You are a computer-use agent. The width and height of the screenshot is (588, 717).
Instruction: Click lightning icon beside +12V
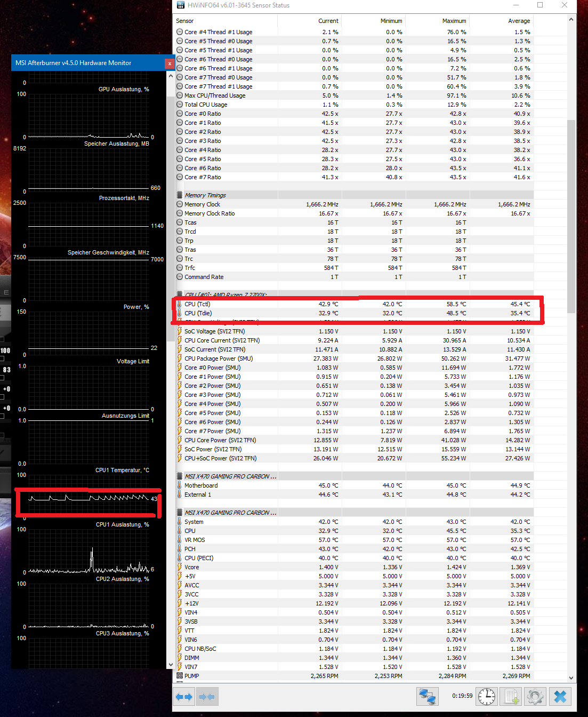point(180,603)
